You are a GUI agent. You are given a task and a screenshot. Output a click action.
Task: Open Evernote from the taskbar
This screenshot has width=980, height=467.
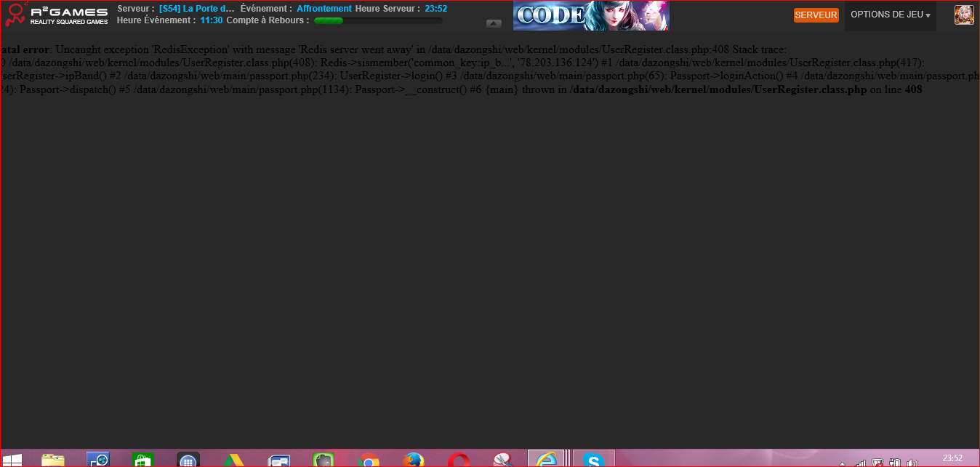coord(323,460)
